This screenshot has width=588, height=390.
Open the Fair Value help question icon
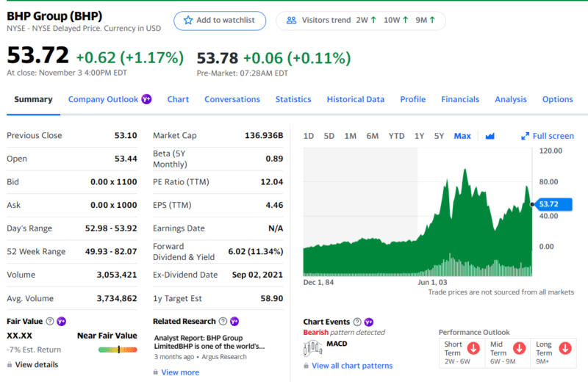coord(50,321)
